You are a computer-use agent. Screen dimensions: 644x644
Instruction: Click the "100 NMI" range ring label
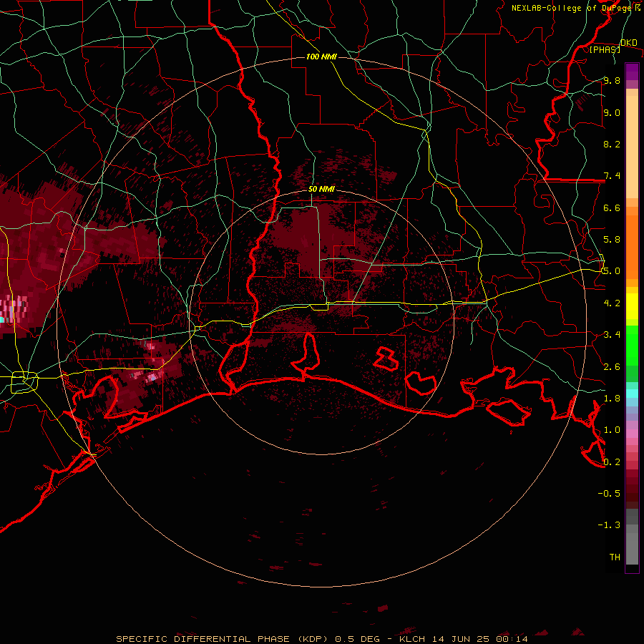321,57
